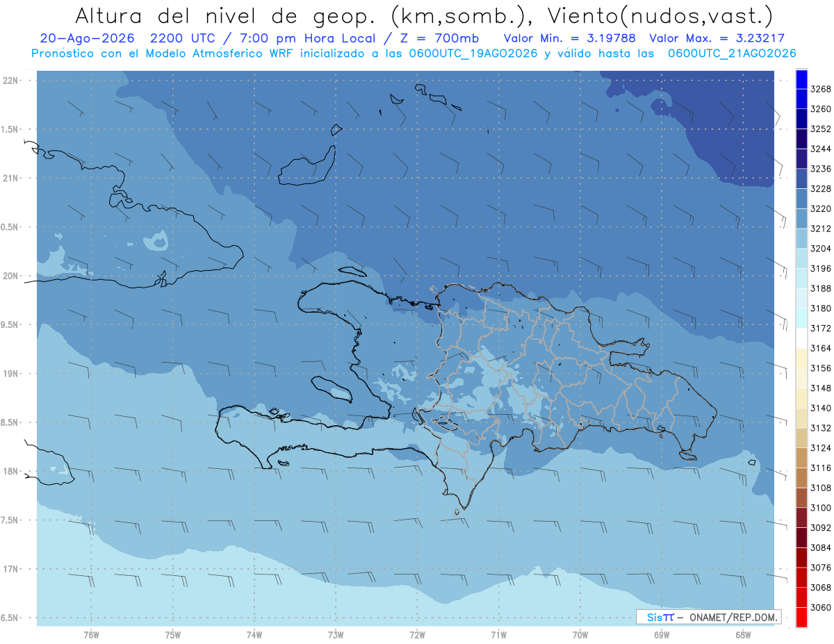Click the "Sisπ – ONAMET/REP.DOM." credit box
Image resolution: width=834 pixels, height=644 pixels.
tap(708, 617)
